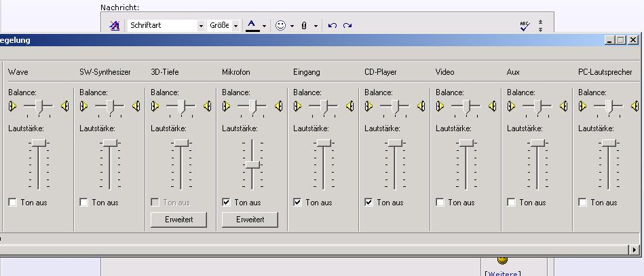Image resolution: width=644 pixels, height=276 pixels.
Task: Enable Ton aus for Wave channel
Action: tap(13, 203)
